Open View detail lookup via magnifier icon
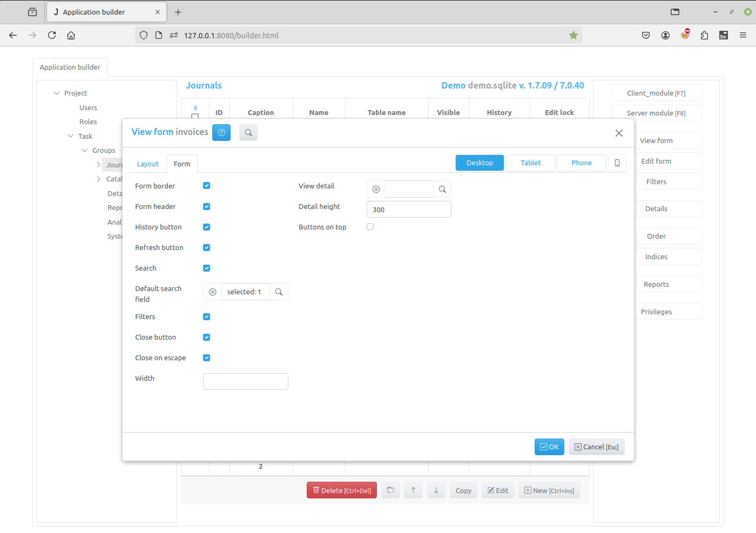Viewport: 756px width, 533px height. [x=442, y=189]
